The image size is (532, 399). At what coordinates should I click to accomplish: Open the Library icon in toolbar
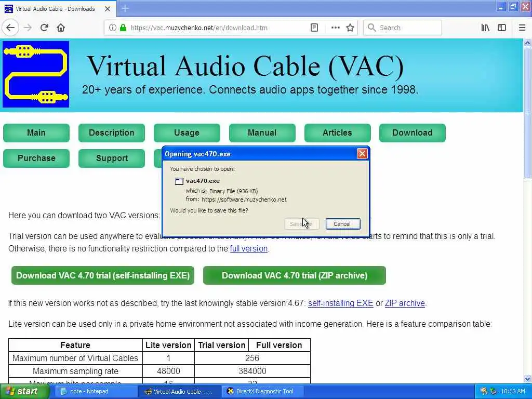485,28
